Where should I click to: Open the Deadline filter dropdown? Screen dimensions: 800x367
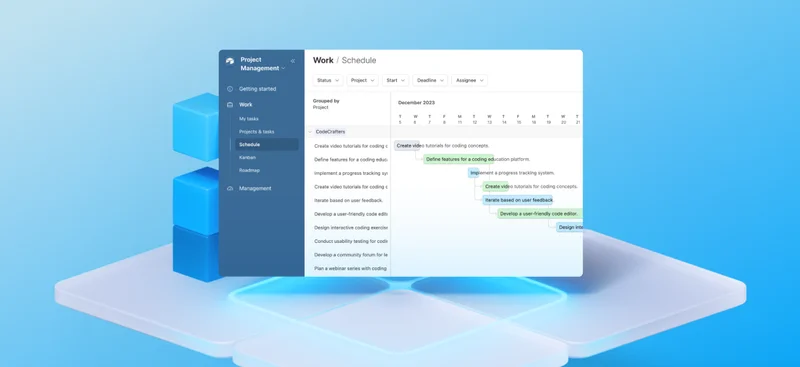click(430, 80)
